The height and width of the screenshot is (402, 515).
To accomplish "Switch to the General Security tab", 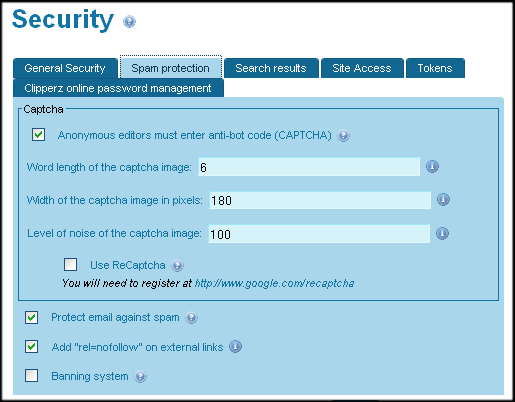I will (x=65, y=68).
